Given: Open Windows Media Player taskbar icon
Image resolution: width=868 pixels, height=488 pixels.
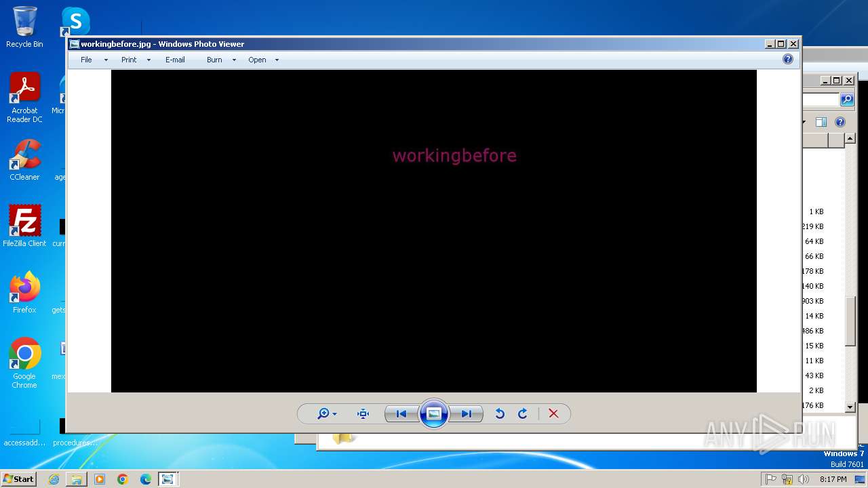Looking at the screenshot, I should coord(100,479).
